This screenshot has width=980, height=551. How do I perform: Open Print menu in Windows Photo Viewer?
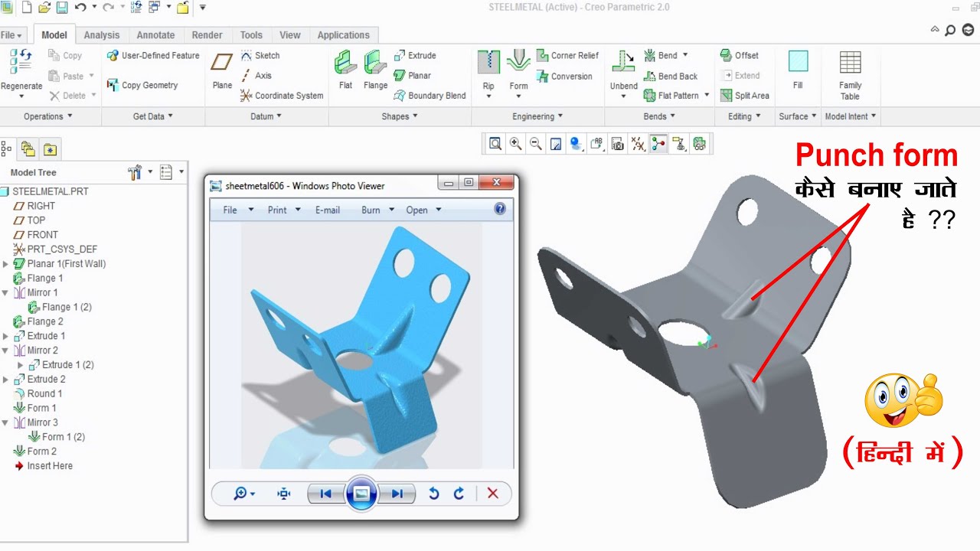283,210
